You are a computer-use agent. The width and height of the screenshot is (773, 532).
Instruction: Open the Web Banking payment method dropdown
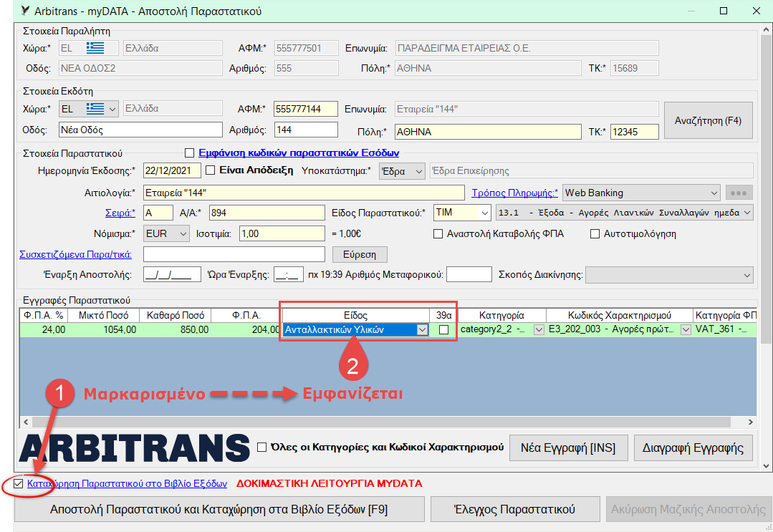(x=714, y=193)
